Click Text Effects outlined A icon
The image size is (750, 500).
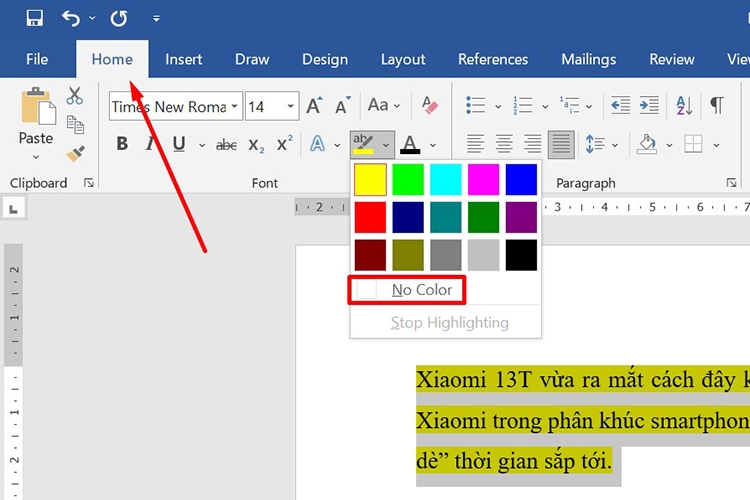click(317, 144)
